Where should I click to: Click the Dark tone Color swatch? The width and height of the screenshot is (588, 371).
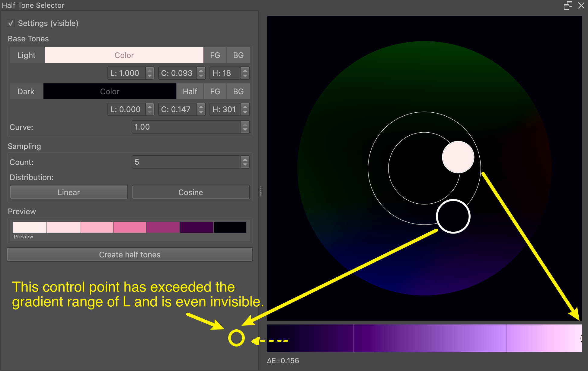point(110,92)
